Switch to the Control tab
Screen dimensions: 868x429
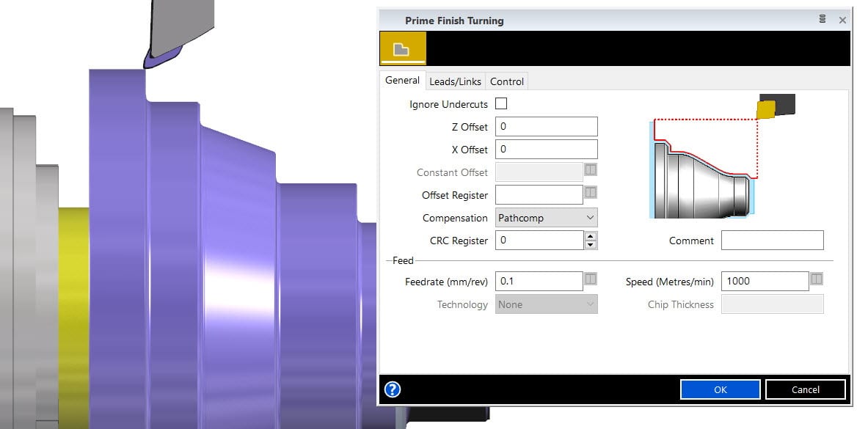(507, 81)
